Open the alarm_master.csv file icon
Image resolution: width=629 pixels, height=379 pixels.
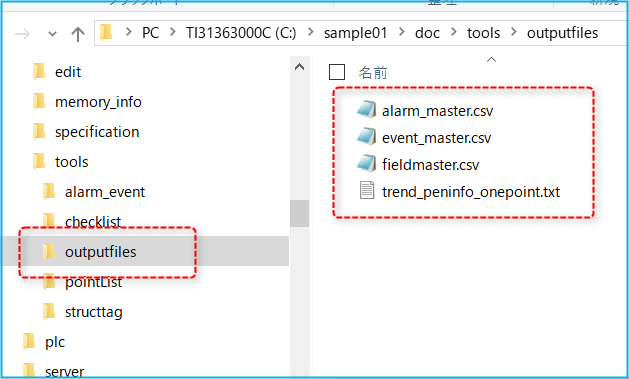click(367, 110)
